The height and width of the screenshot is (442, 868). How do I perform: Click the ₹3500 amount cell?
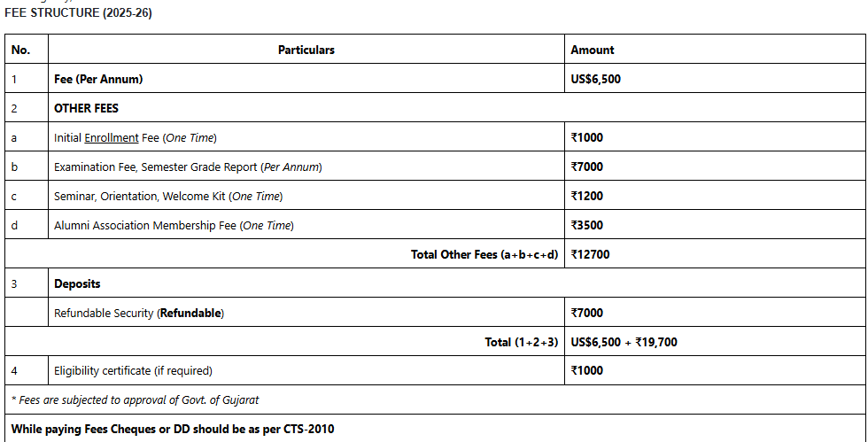click(587, 225)
